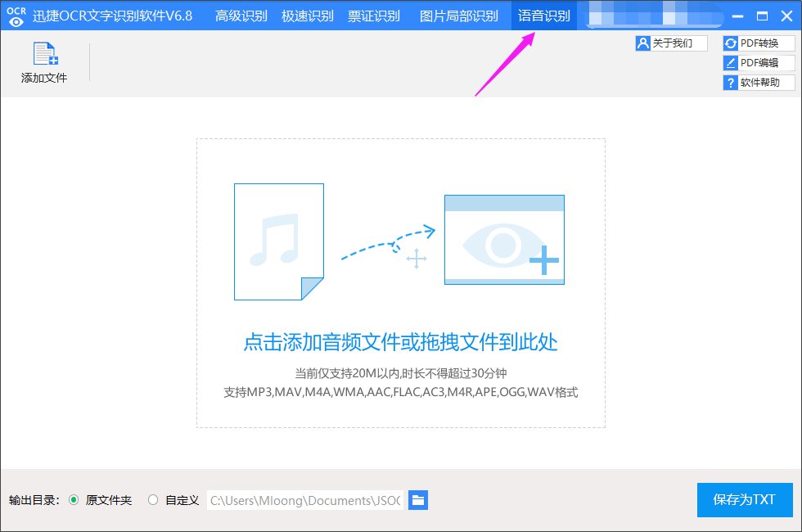802x532 pixels.
Task: Click inside the audio file drop zone
Action: [x=400, y=282]
